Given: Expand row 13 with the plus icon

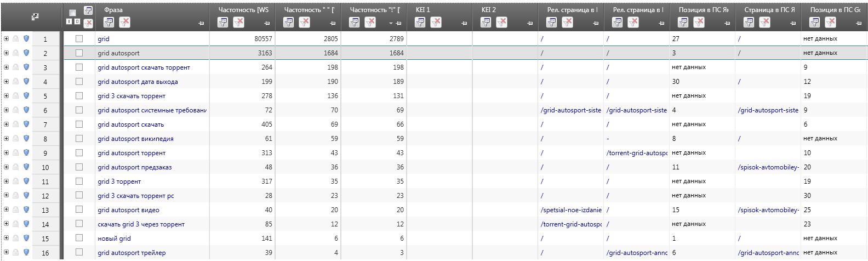Looking at the screenshot, I should click(6, 209).
